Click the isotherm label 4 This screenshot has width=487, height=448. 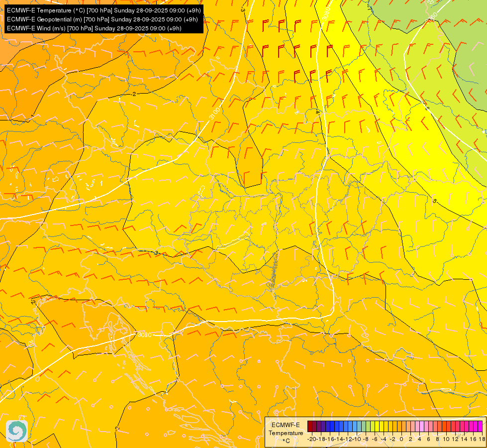(x=317, y=112)
